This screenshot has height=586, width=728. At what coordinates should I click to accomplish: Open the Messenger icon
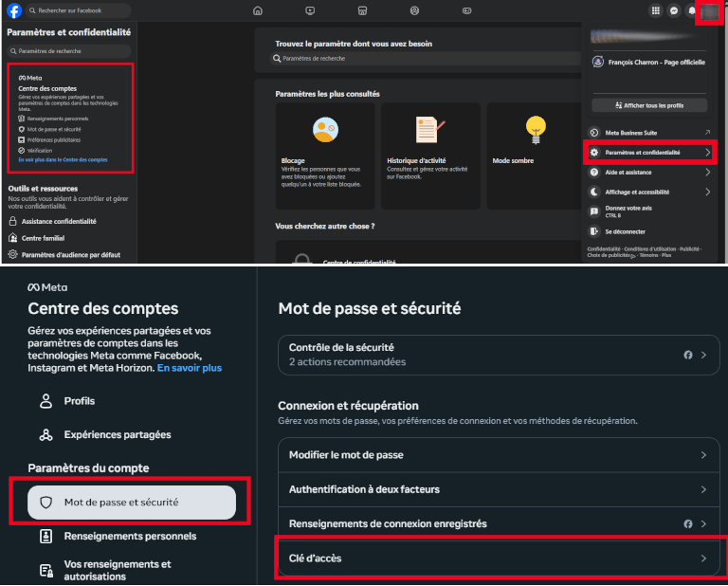click(x=674, y=10)
